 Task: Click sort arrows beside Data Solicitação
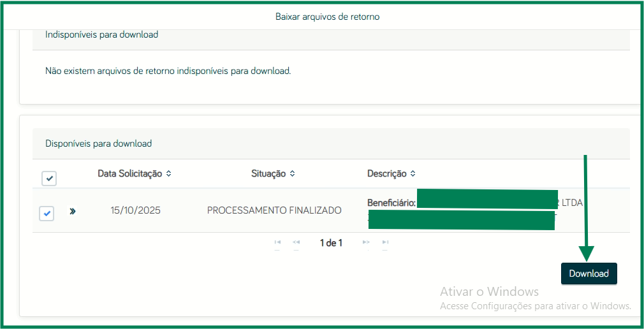pyautogui.click(x=168, y=173)
